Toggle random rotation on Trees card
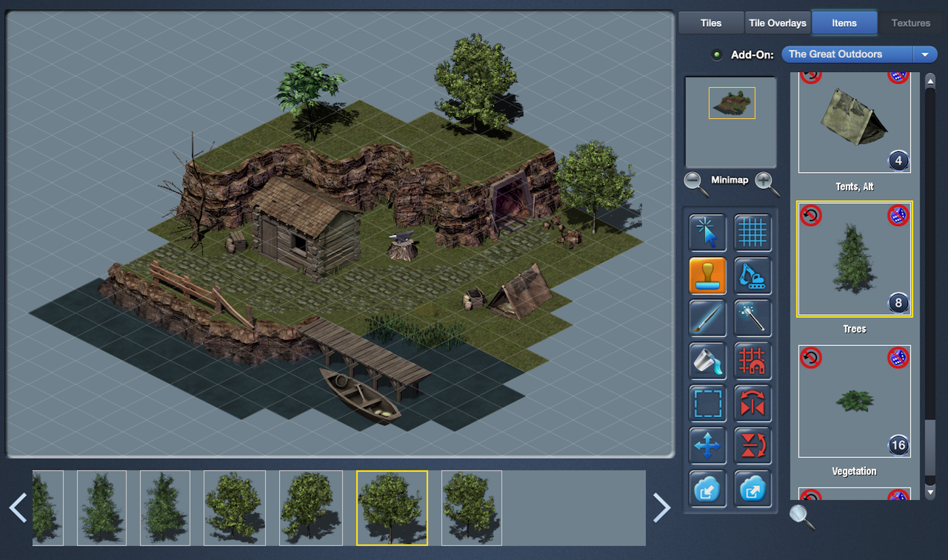The image size is (948, 560). pyautogui.click(x=811, y=216)
